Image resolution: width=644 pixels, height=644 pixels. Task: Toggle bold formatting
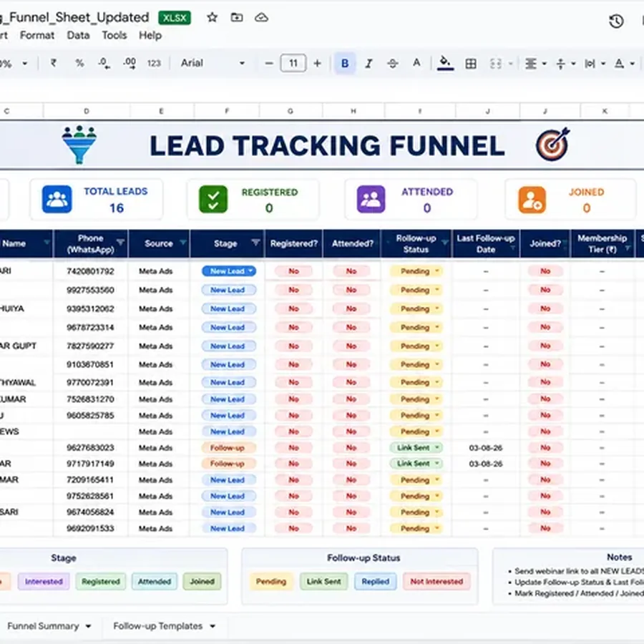(345, 63)
